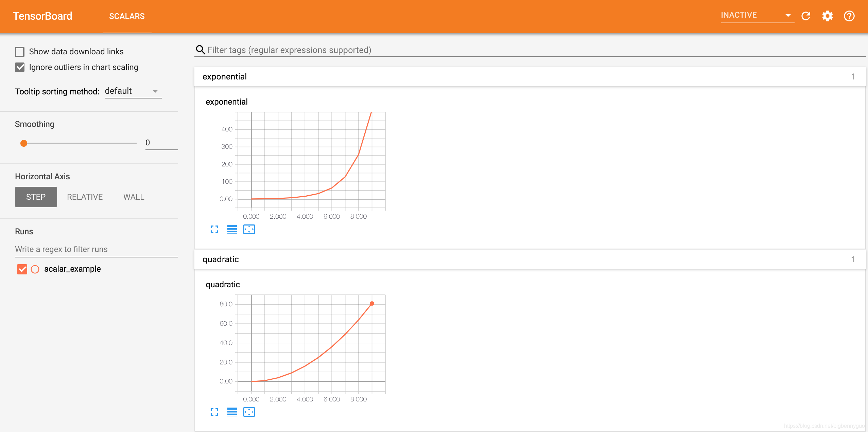
Task: Toggle y-axis log scale on exponential chart
Action: click(232, 230)
